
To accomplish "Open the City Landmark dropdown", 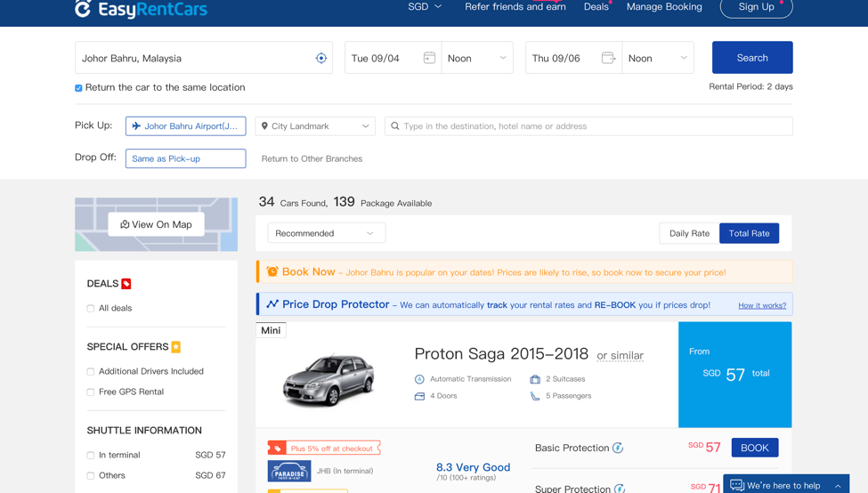I will 315,126.
